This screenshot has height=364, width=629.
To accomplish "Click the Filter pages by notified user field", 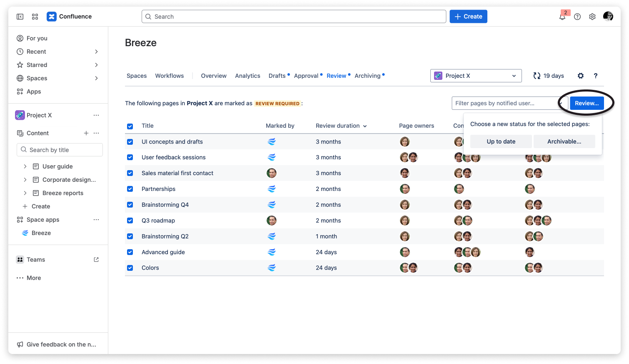I will tap(504, 103).
